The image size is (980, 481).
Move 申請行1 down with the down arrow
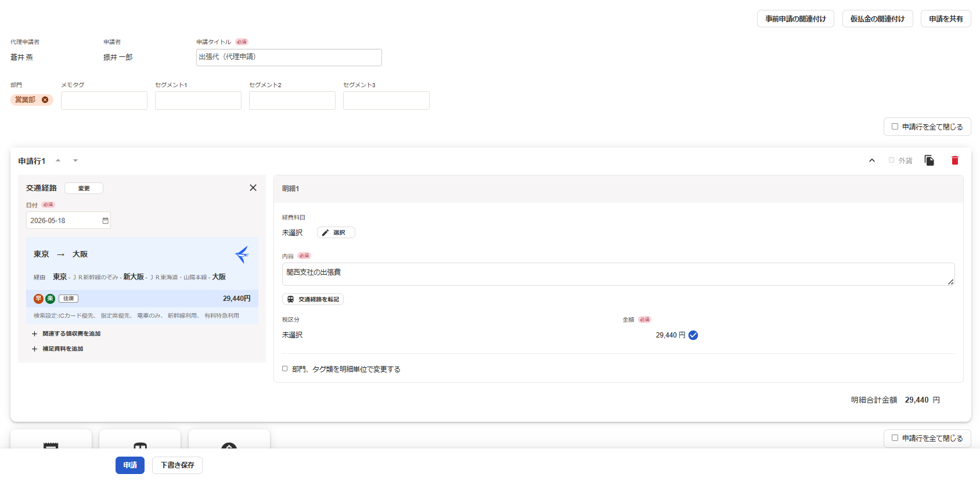coord(75,161)
